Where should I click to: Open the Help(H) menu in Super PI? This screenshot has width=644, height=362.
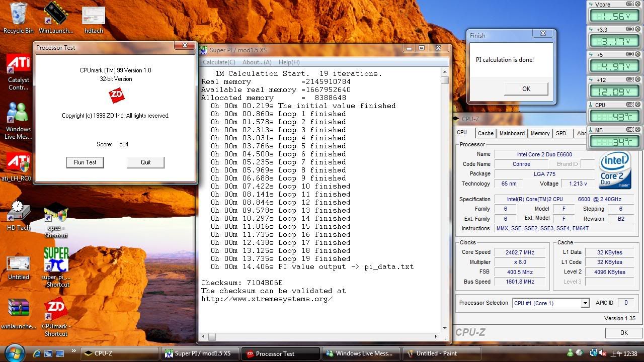[289, 62]
